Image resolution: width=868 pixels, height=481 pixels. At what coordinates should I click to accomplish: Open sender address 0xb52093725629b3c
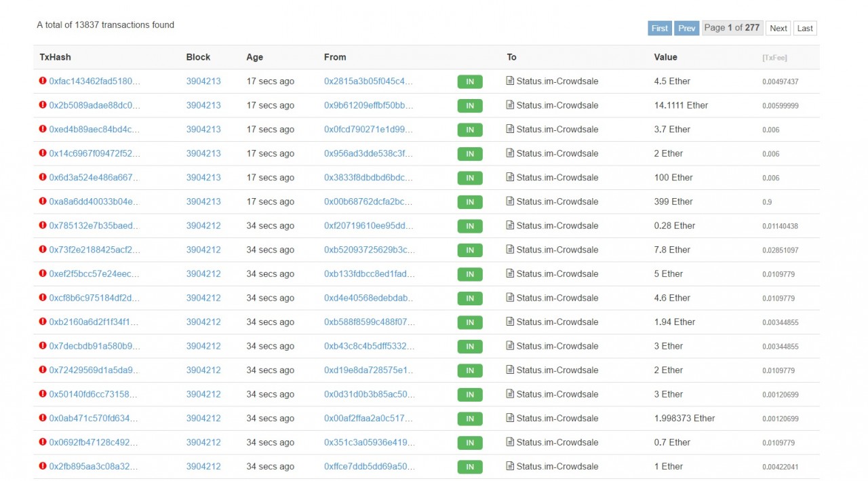pos(370,250)
